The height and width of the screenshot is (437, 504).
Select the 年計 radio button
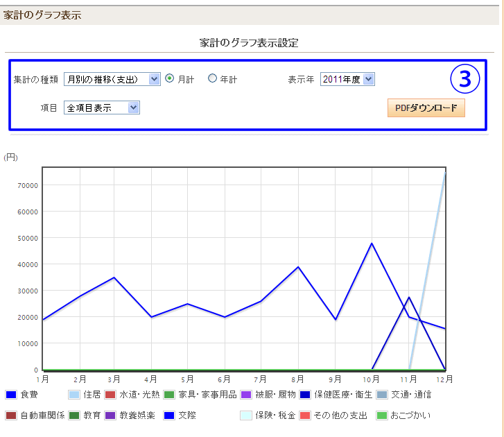(213, 79)
